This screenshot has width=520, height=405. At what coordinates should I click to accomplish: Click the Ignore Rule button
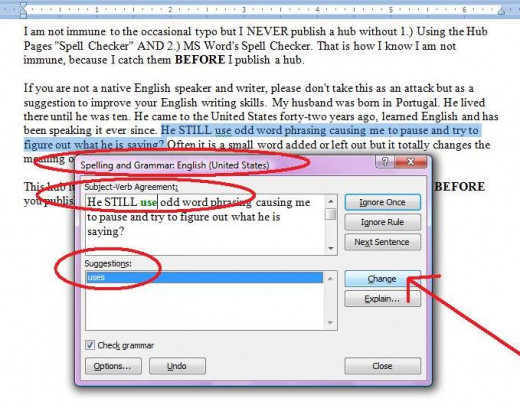[382, 222]
